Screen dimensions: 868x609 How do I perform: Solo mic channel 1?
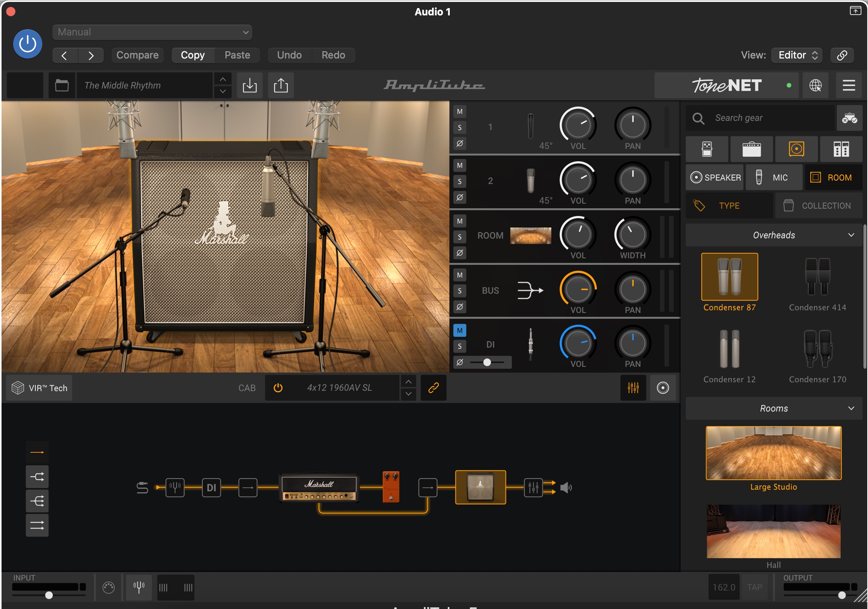click(x=460, y=127)
